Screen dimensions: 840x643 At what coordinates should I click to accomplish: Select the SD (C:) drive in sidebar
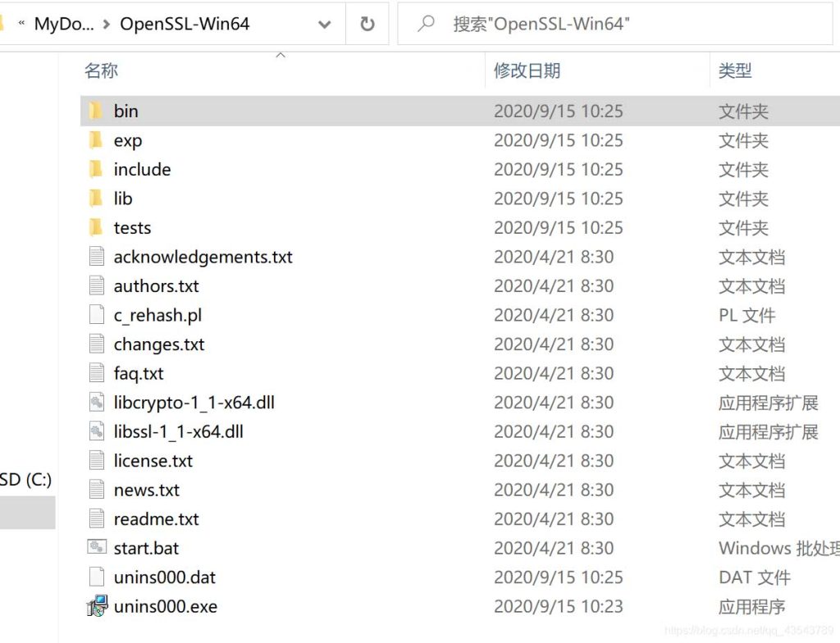26,480
